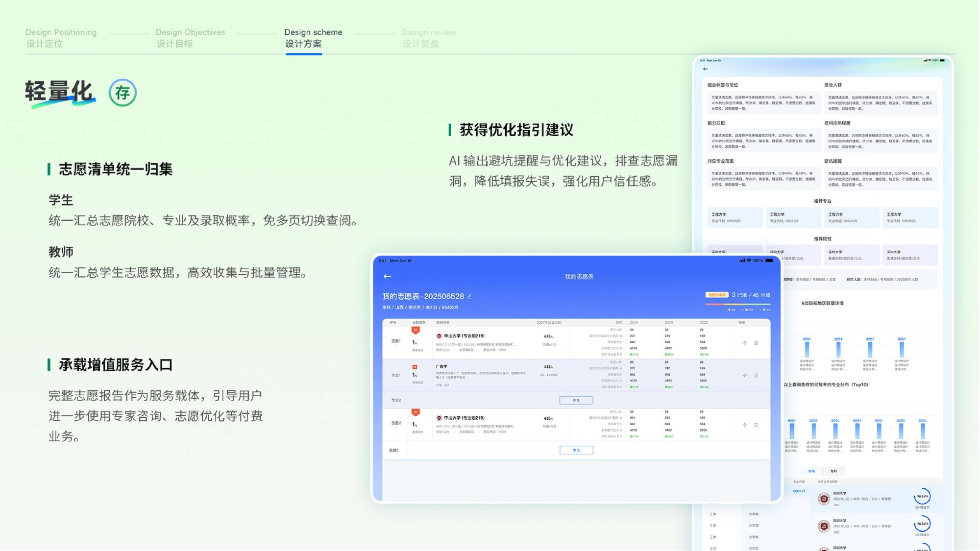Viewport: 980px width, 551px height.
Task: Click the green circled 存 badge icon
Action: (x=122, y=93)
